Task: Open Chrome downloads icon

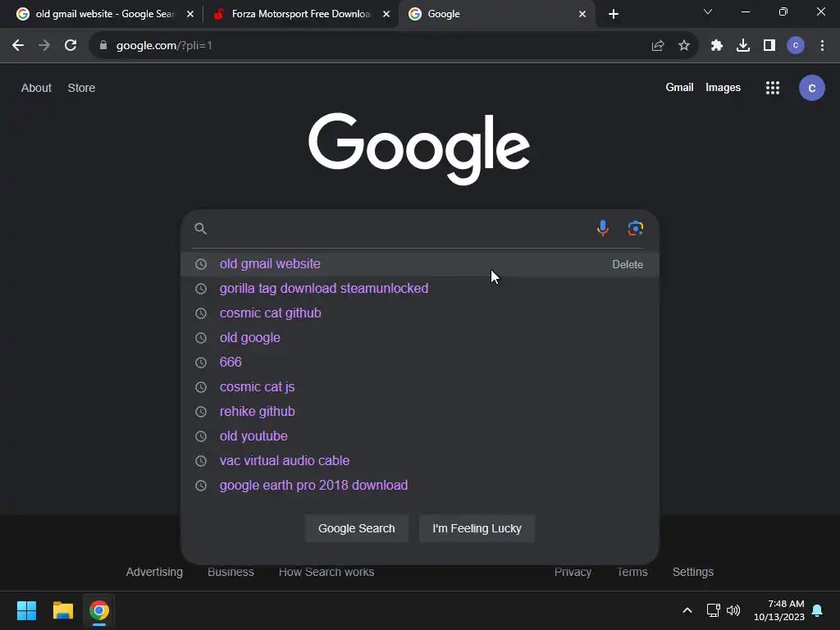Action: point(743,46)
